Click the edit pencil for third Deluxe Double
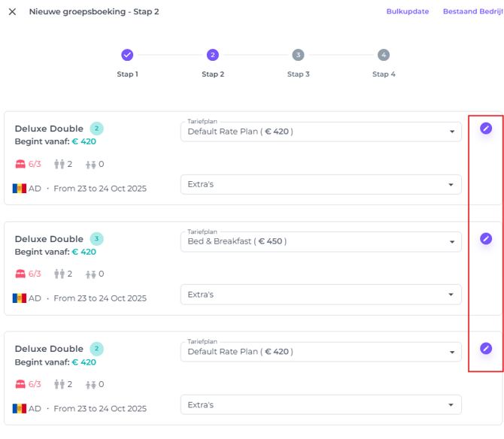Image resolution: width=504 pixels, height=439 pixels. 486,348
